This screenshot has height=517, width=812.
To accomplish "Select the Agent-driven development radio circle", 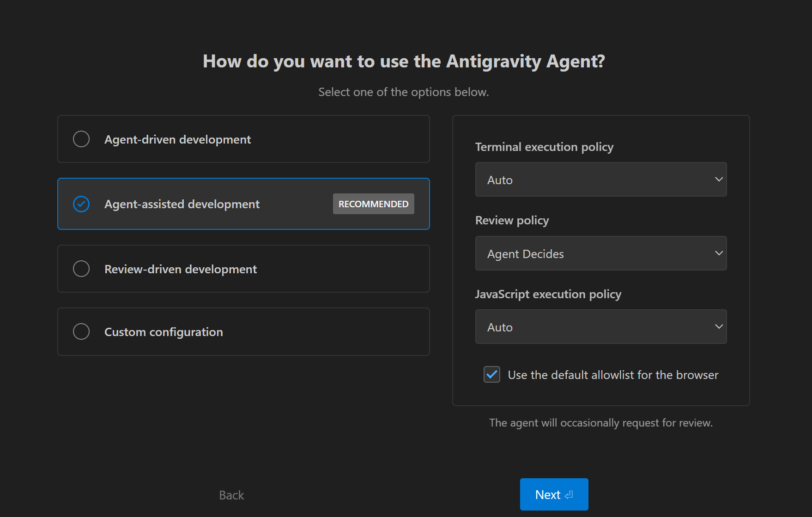I will point(81,139).
